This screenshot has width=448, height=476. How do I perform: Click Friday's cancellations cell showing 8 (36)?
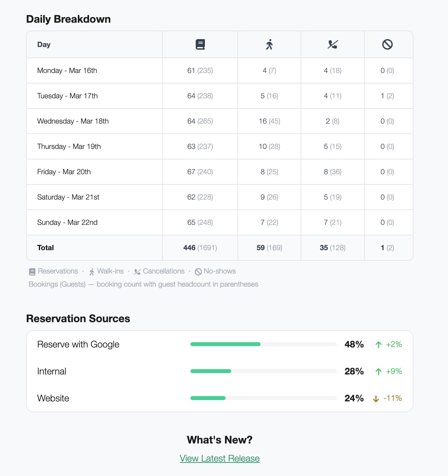pyautogui.click(x=333, y=172)
